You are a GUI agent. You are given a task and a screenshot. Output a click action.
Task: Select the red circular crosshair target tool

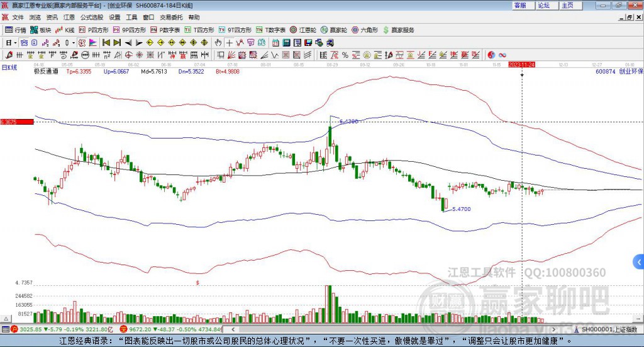point(128,55)
